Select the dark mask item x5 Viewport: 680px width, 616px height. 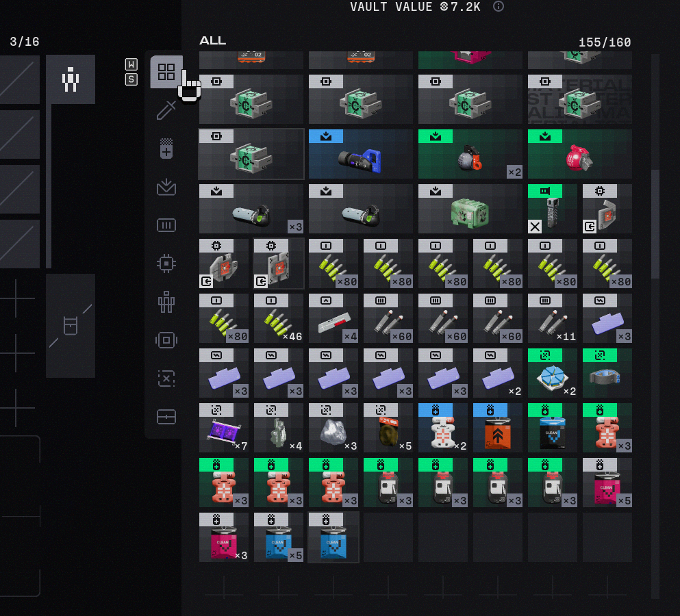click(x=388, y=428)
